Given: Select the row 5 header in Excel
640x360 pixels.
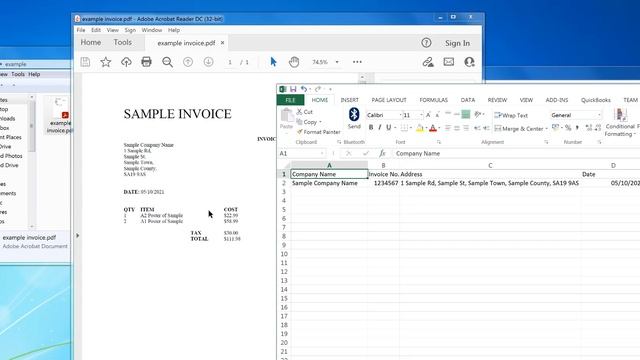Looking at the screenshot, I should point(284,209).
